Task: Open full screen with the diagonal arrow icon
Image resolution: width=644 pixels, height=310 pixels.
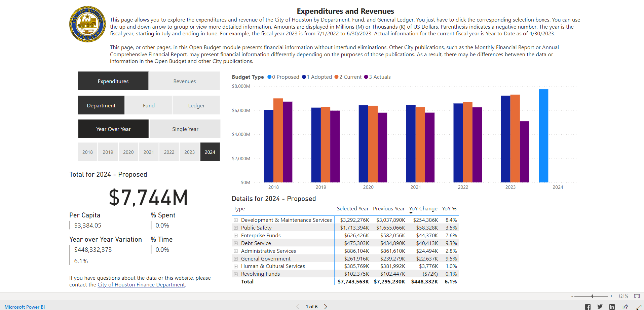Action: coord(638,307)
